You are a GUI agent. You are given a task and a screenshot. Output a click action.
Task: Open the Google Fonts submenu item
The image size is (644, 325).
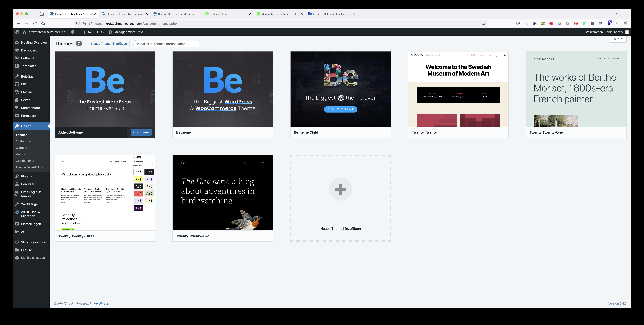pyautogui.click(x=25, y=161)
